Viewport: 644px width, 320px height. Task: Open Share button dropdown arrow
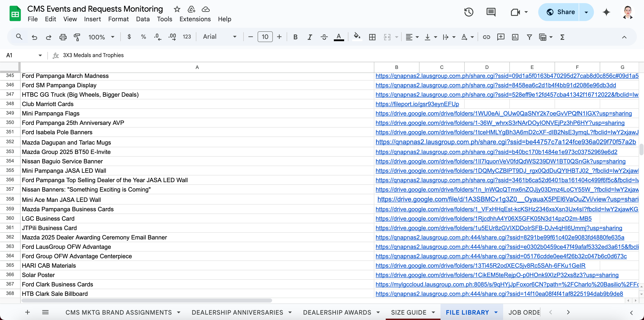586,12
